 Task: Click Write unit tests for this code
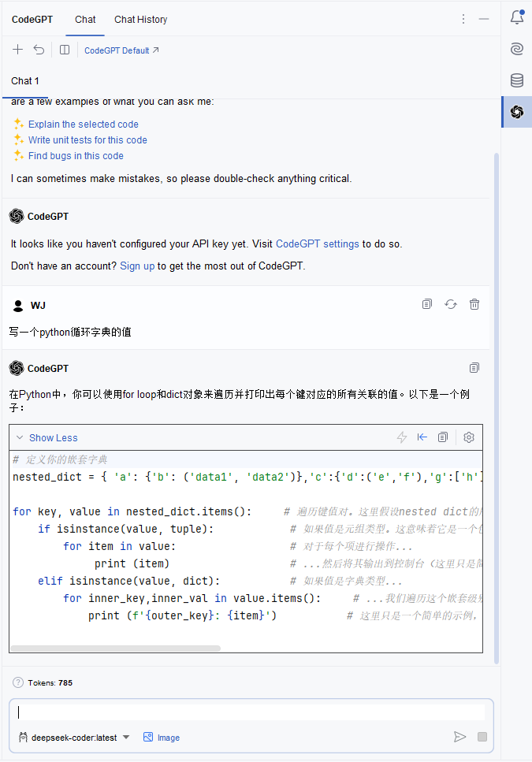[x=87, y=140]
